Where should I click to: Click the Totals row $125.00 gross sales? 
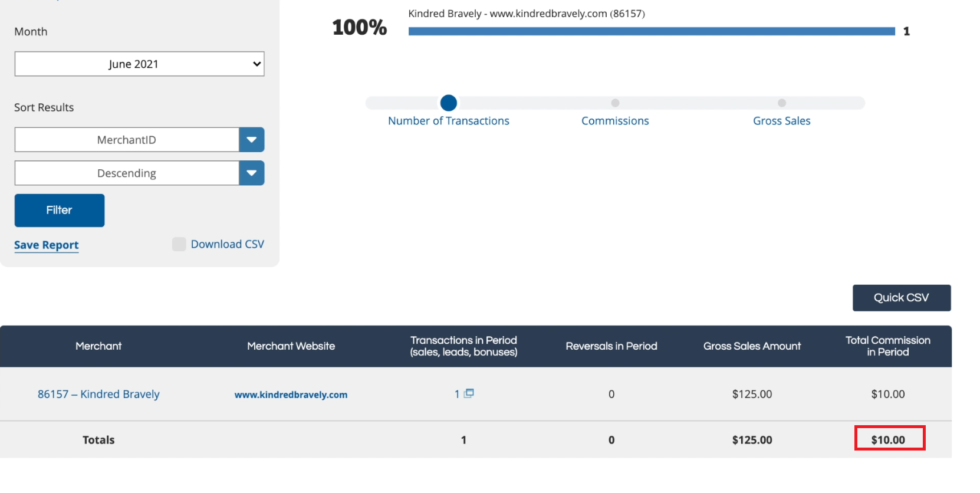click(752, 440)
